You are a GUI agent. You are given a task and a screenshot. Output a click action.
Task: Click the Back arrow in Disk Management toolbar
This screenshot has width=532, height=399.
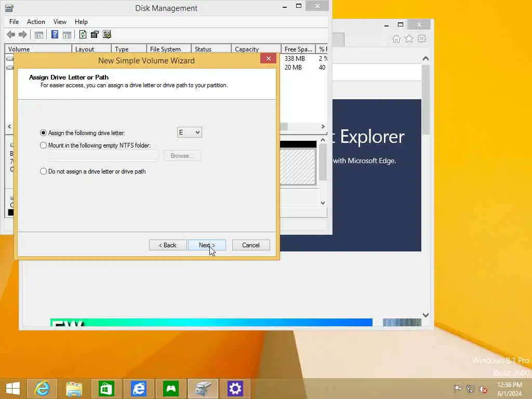click(11, 34)
